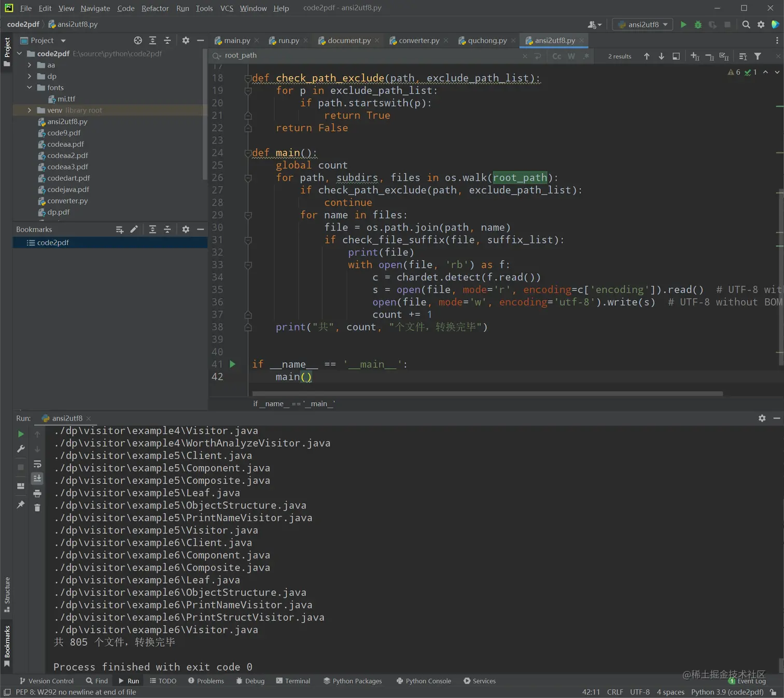This screenshot has width=784, height=698.
Task: Open the VCS menu
Action: pyautogui.click(x=227, y=8)
